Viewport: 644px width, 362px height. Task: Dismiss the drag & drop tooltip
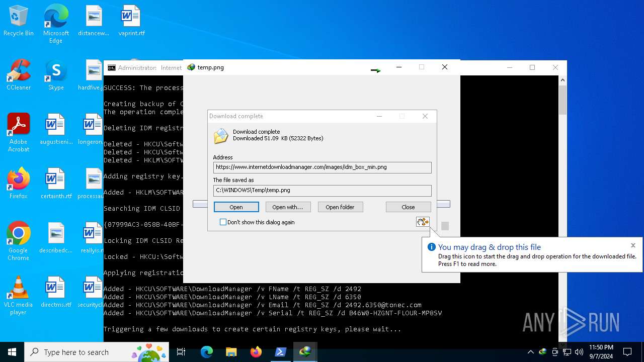click(633, 246)
